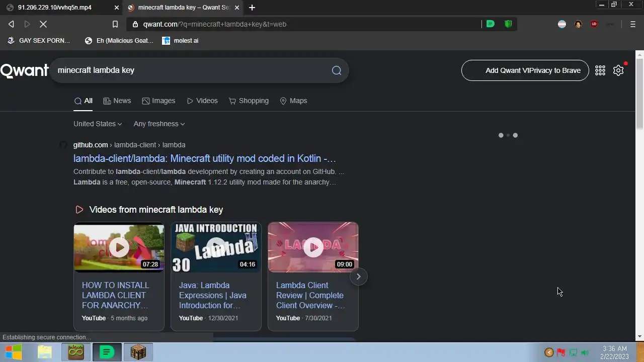Open the Minecraft crafting table taskbar icon
644x362 pixels.
[x=138, y=352]
